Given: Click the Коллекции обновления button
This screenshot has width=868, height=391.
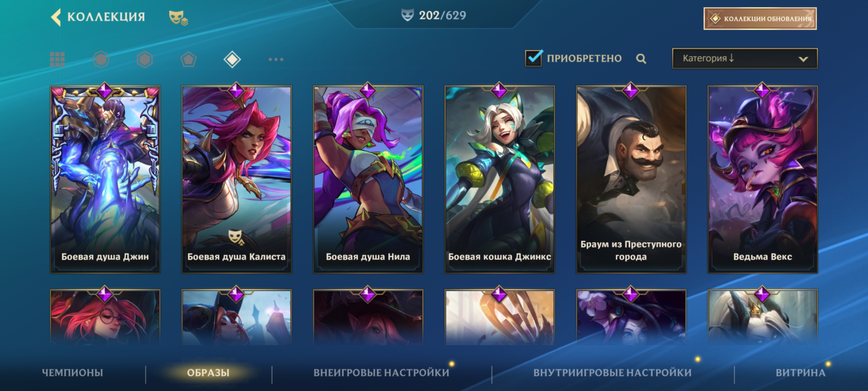Looking at the screenshot, I should [760, 18].
